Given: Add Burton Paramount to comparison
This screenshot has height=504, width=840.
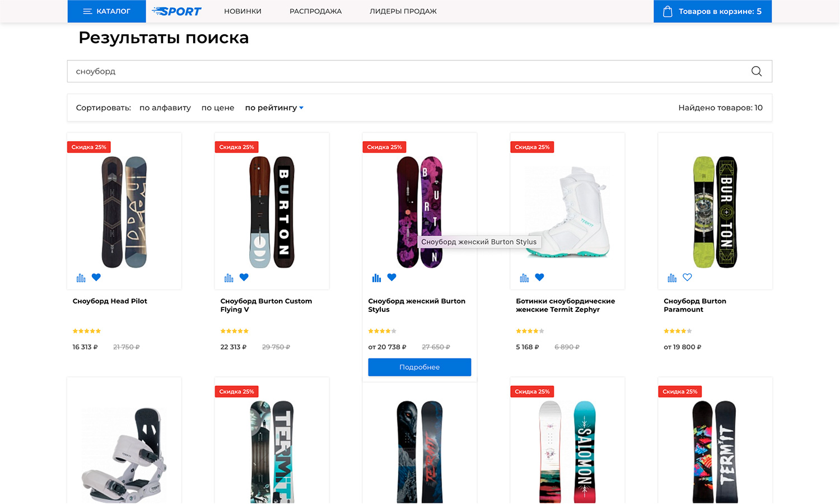Looking at the screenshot, I should tap(672, 278).
